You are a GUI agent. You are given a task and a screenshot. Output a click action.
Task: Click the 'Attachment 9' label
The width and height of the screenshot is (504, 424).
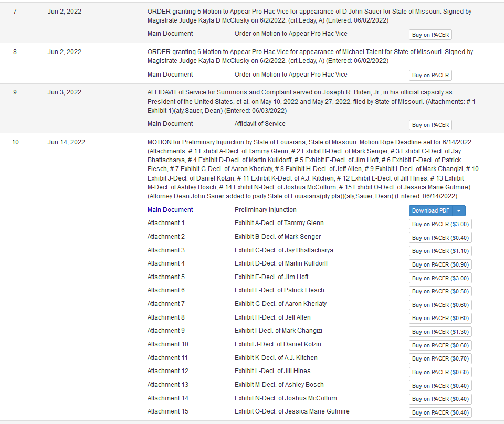coord(166,331)
